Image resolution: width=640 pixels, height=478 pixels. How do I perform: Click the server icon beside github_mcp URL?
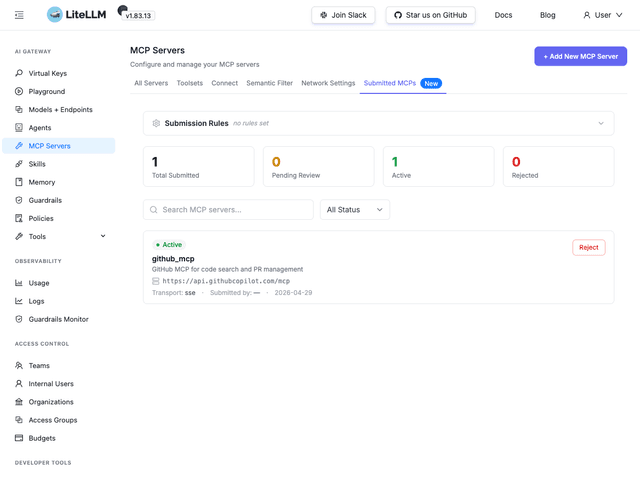[156, 281]
